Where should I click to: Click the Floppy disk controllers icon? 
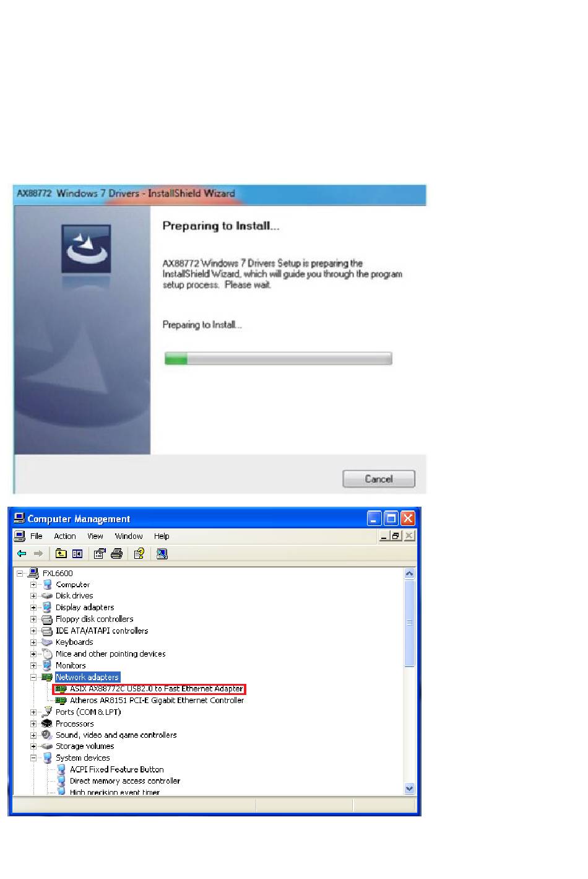[x=47, y=619]
